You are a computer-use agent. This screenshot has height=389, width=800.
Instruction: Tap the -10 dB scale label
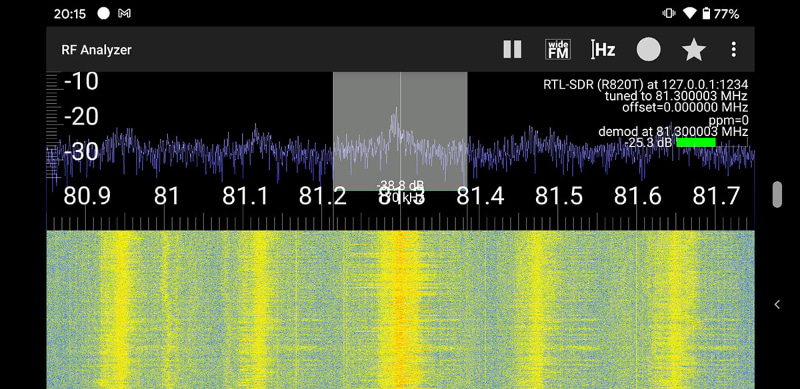click(81, 82)
